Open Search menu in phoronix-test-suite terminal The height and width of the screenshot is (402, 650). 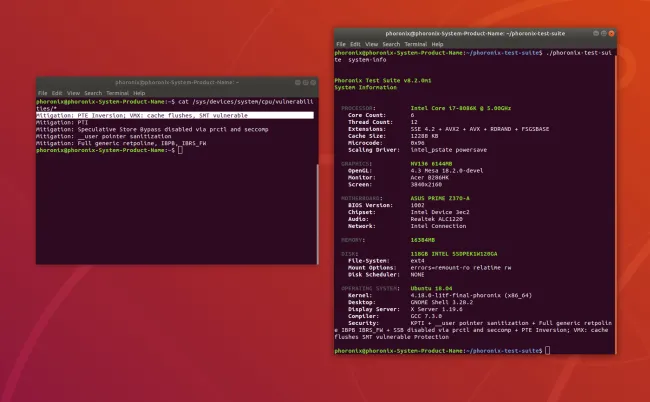[391, 44]
